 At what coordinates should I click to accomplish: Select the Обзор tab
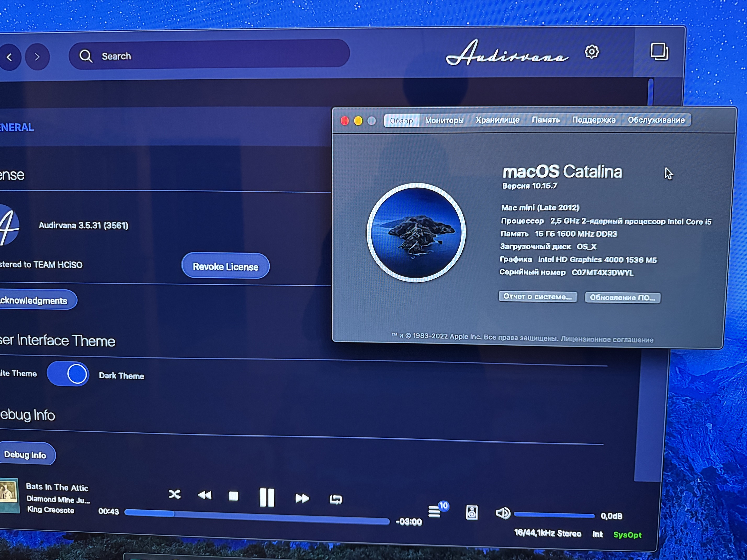(401, 121)
